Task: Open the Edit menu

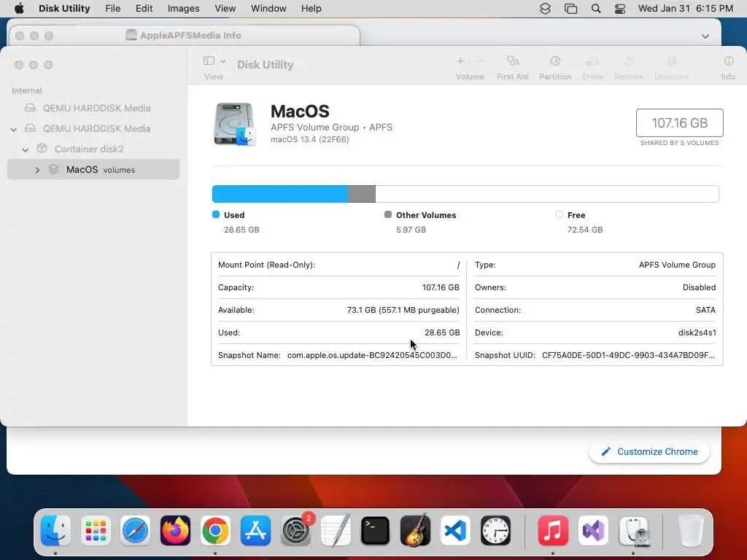Action: click(144, 9)
